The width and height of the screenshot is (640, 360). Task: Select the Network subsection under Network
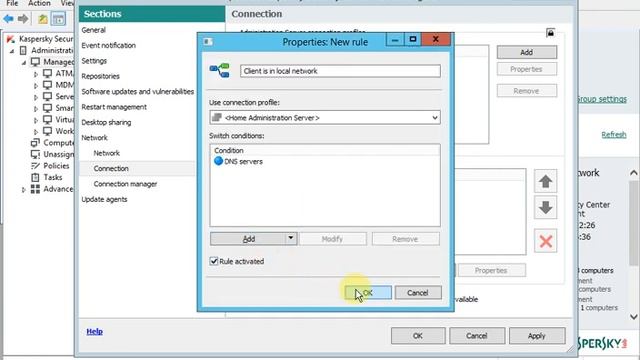tap(107, 153)
